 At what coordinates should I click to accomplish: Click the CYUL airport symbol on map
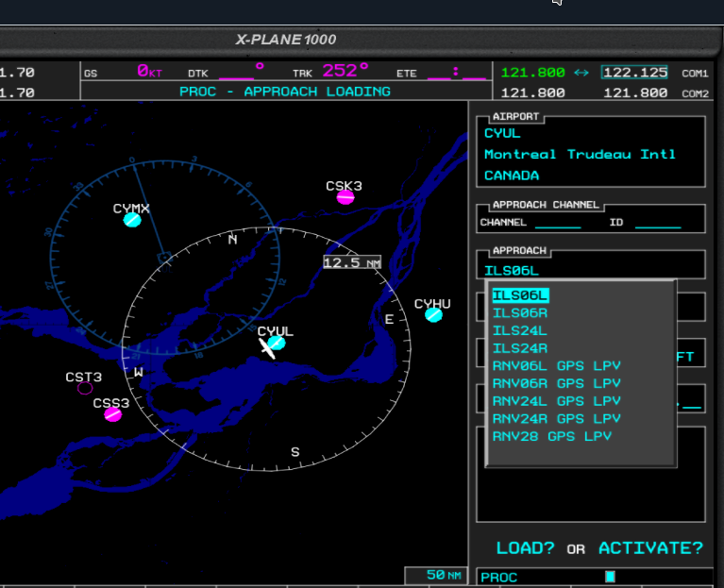[x=277, y=343]
